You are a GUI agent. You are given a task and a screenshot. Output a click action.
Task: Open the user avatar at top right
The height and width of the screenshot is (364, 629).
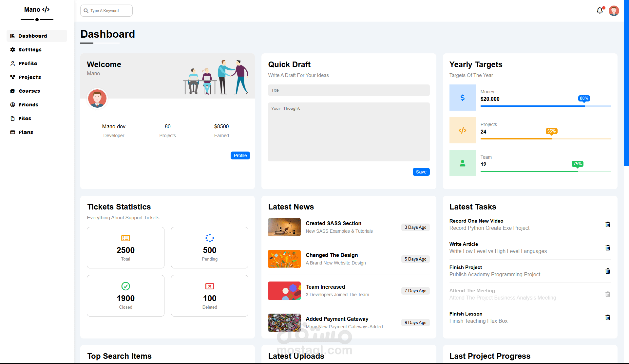click(614, 10)
